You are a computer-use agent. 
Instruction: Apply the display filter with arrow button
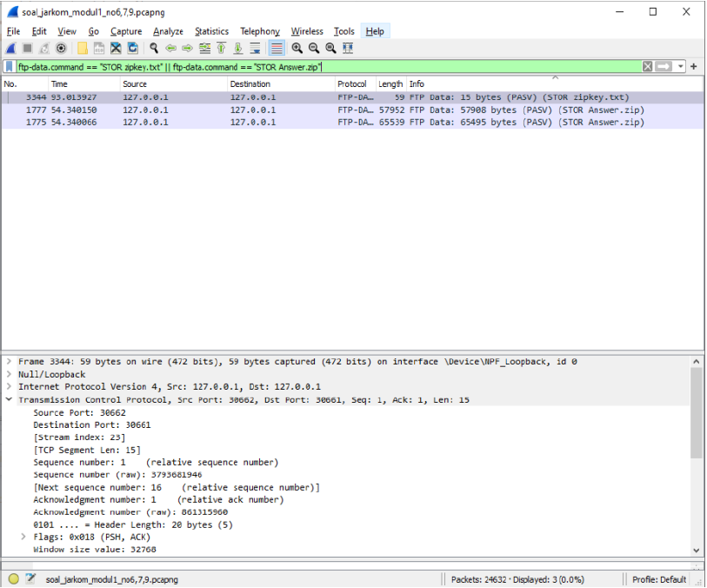(664, 66)
